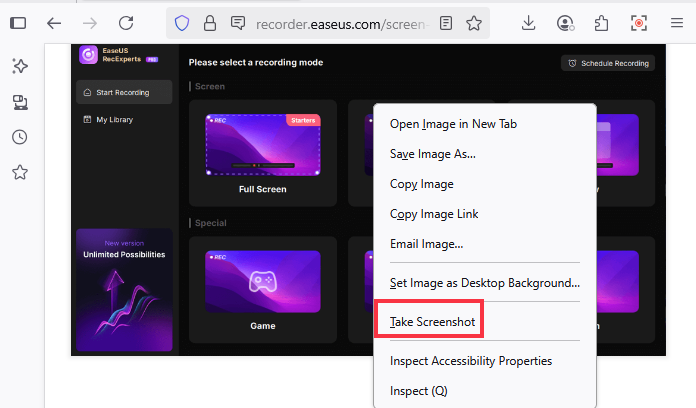The width and height of the screenshot is (696, 408).
Task: Open Bookmarks star in sidebar
Action: [x=20, y=172]
